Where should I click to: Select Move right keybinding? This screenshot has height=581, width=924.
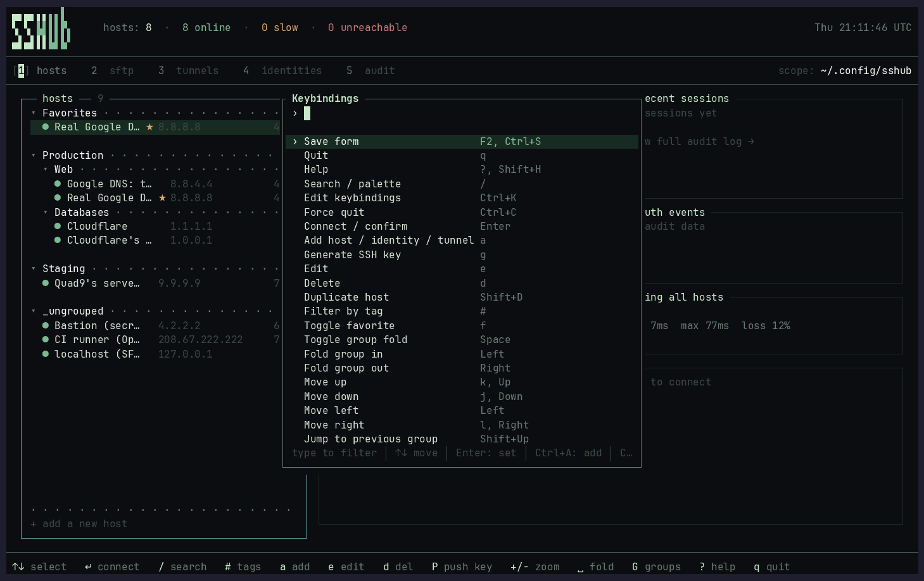click(462, 425)
